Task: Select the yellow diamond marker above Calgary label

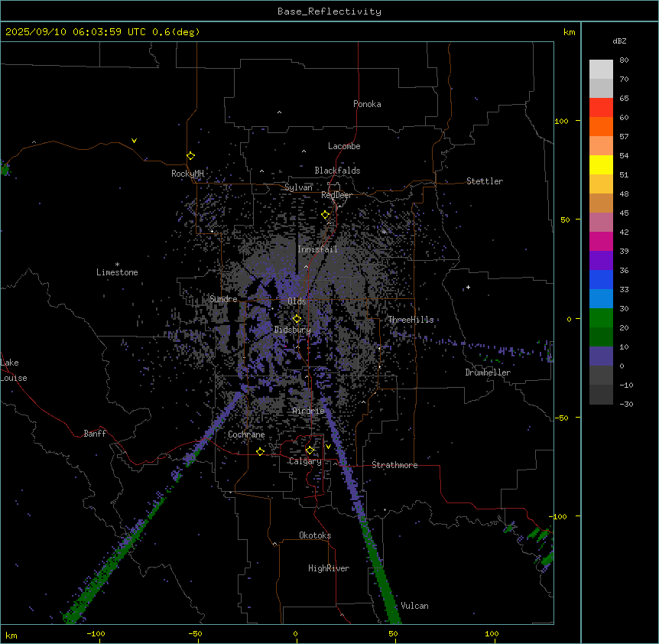Action: [x=310, y=450]
